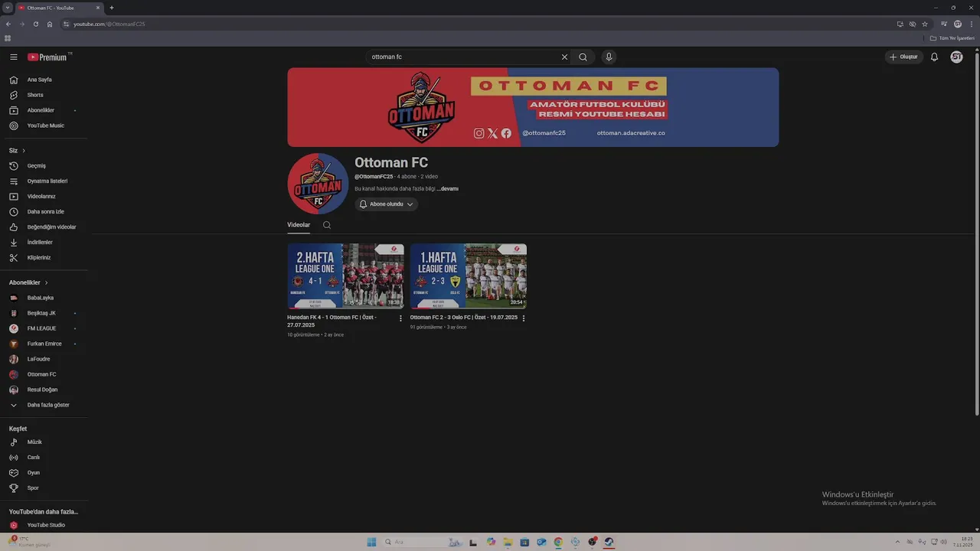The width and height of the screenshot is (980, 551).
Task: Open Windows Start menu
Action: point(371,542)
